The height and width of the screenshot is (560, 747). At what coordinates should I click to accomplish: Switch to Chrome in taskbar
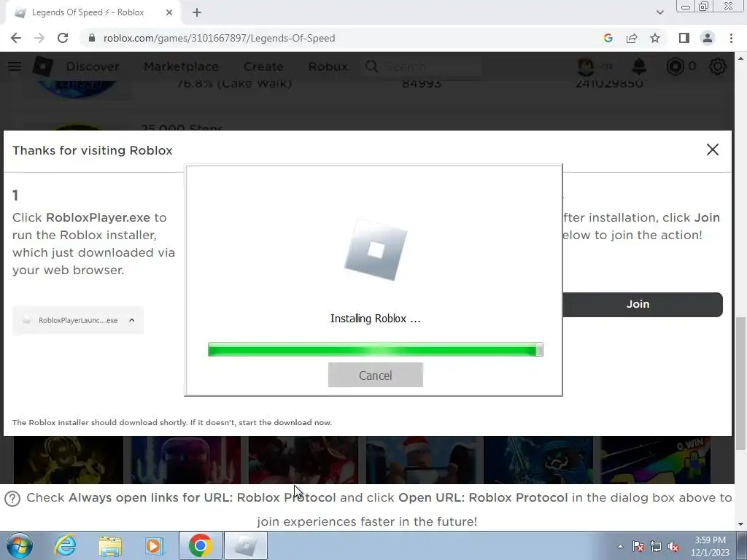200,545
